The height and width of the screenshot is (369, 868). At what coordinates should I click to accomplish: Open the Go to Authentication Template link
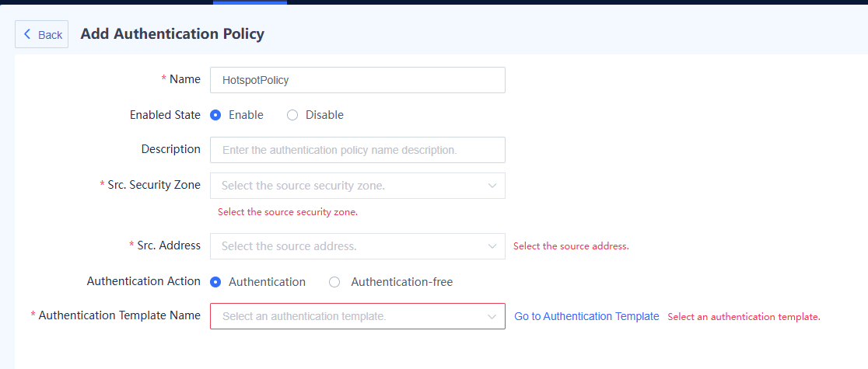tap(586, 316)
